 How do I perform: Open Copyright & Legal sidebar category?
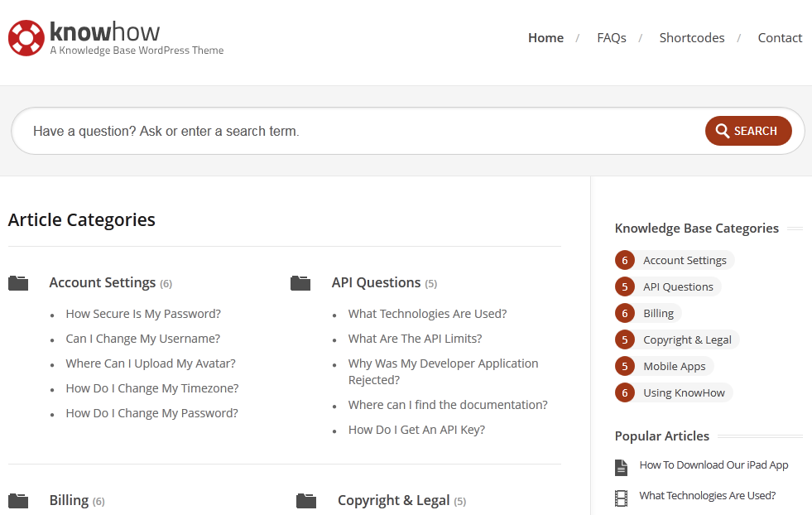687,339
